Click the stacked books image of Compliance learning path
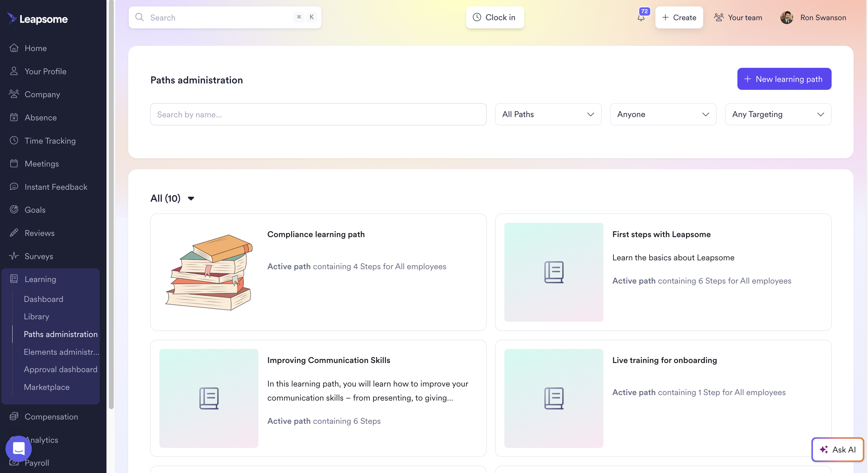The width and height of the screenshot is (868, 473). [x=209, y=272]
